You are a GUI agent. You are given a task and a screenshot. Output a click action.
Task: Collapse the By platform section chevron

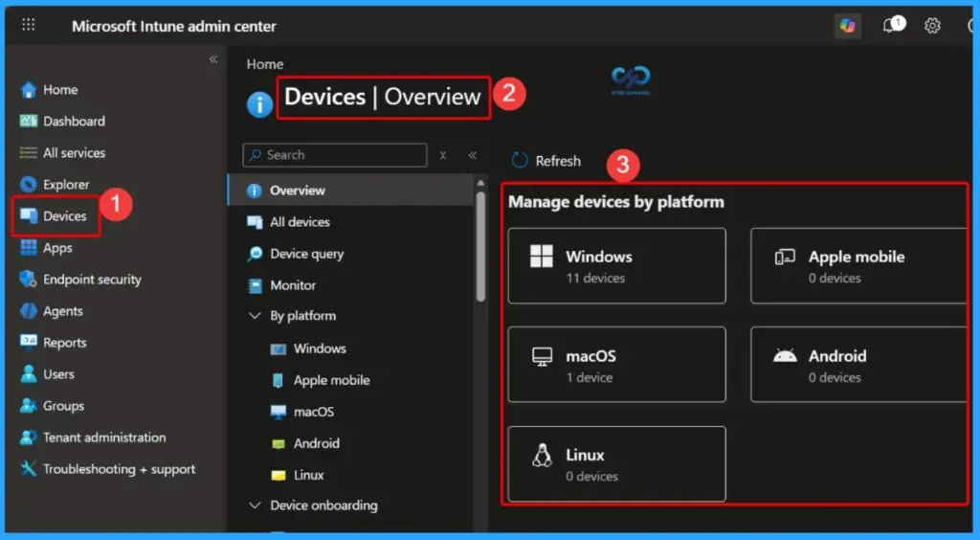coord(255,316)
